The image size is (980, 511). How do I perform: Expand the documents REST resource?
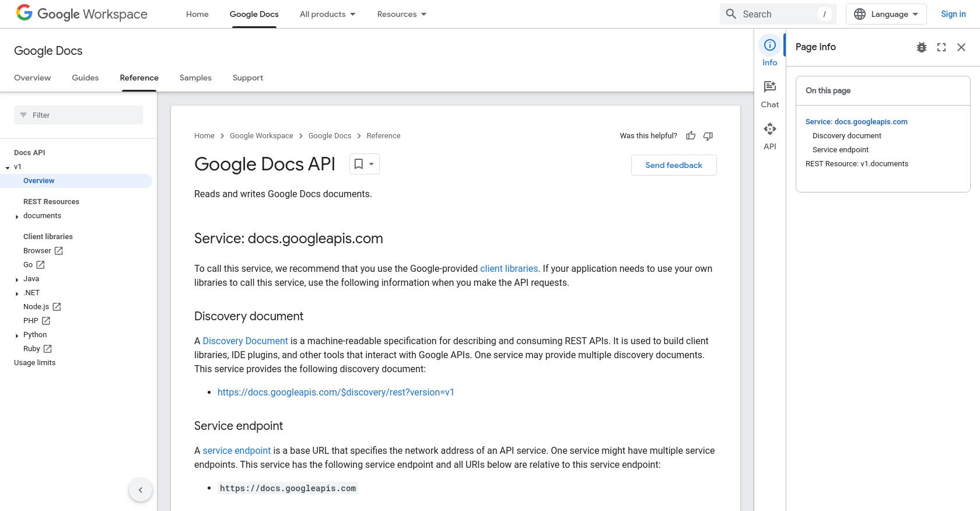[17, 216]
